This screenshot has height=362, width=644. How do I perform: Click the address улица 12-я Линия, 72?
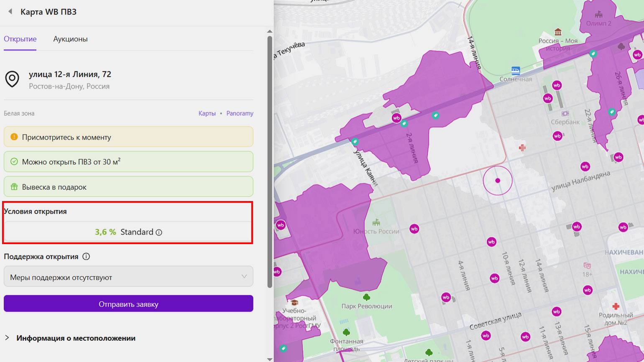70,74
